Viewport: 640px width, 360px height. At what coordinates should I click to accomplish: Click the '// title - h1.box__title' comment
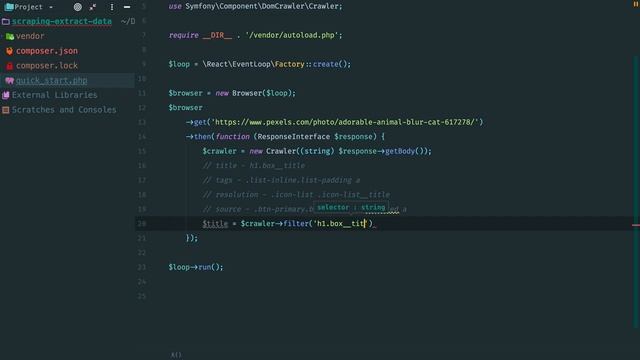click(x=254, y=166)
